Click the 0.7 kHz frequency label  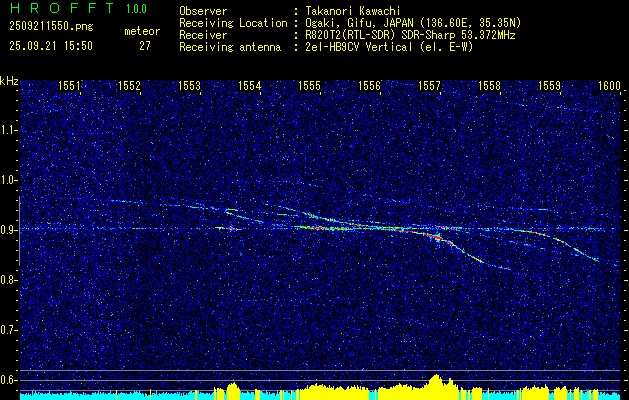pyautogui.click(x=9, y=330)
